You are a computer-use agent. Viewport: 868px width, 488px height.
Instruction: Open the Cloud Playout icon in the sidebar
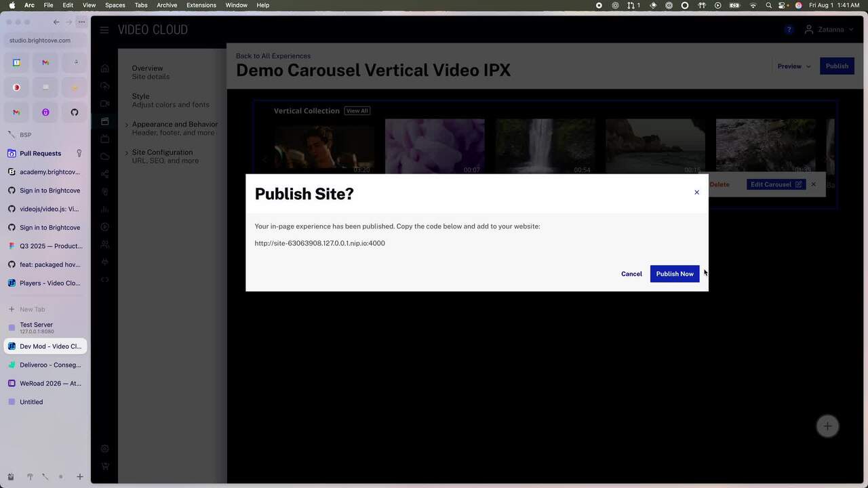click(104, 157)
